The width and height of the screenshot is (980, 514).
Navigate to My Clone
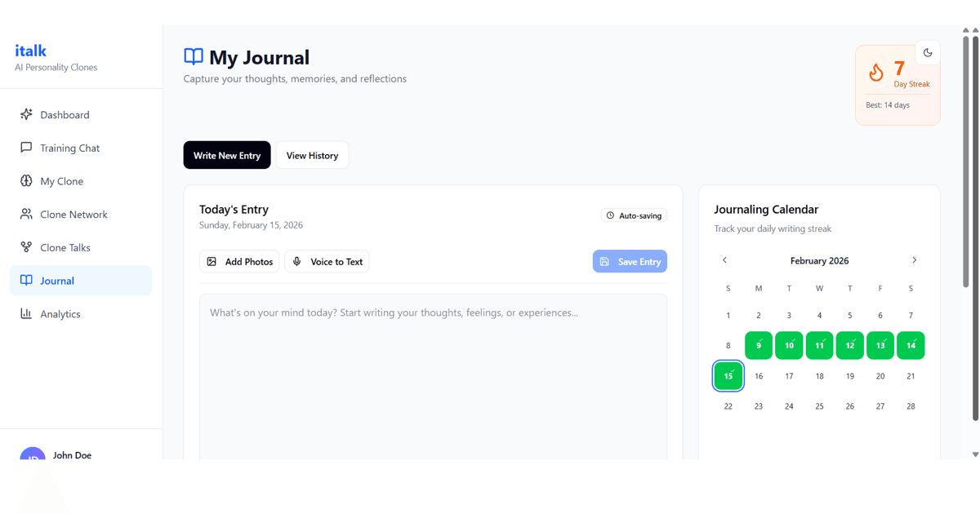[x=81, y=181]
